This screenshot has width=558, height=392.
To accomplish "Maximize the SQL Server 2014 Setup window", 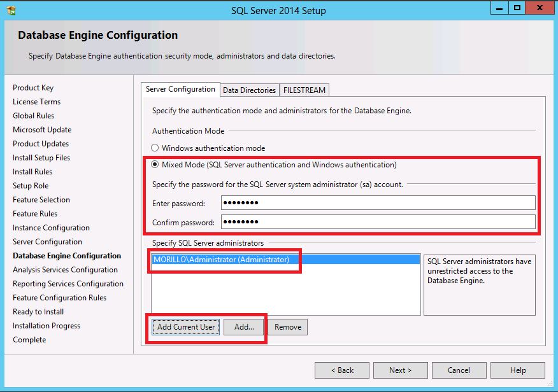I will [517, 8].
